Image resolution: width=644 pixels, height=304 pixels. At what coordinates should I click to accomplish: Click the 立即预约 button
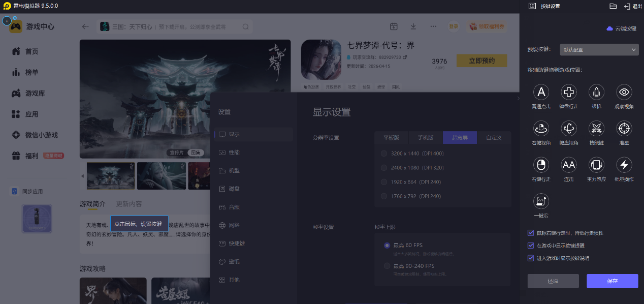(481, 60)
